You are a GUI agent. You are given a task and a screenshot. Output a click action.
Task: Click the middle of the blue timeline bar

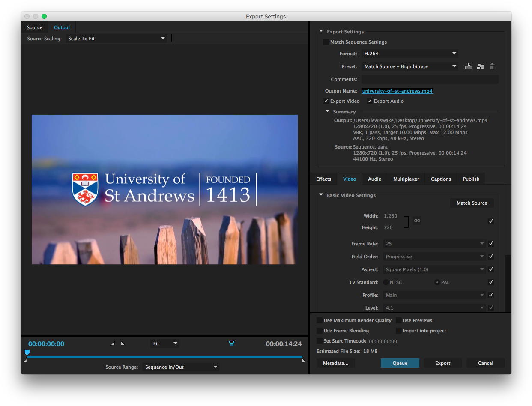point(164,356)
